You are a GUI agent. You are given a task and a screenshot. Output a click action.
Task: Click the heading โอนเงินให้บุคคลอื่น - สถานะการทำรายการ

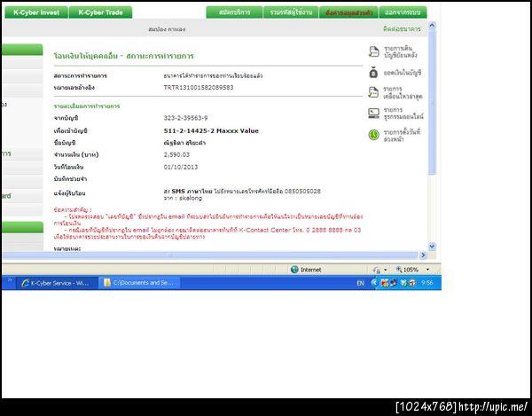(x=123, y=56)
